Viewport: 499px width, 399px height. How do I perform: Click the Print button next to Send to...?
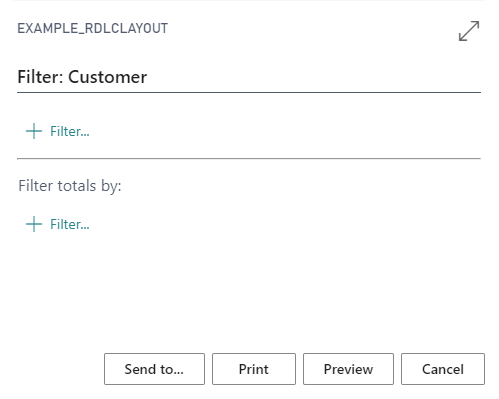[254, 369]
